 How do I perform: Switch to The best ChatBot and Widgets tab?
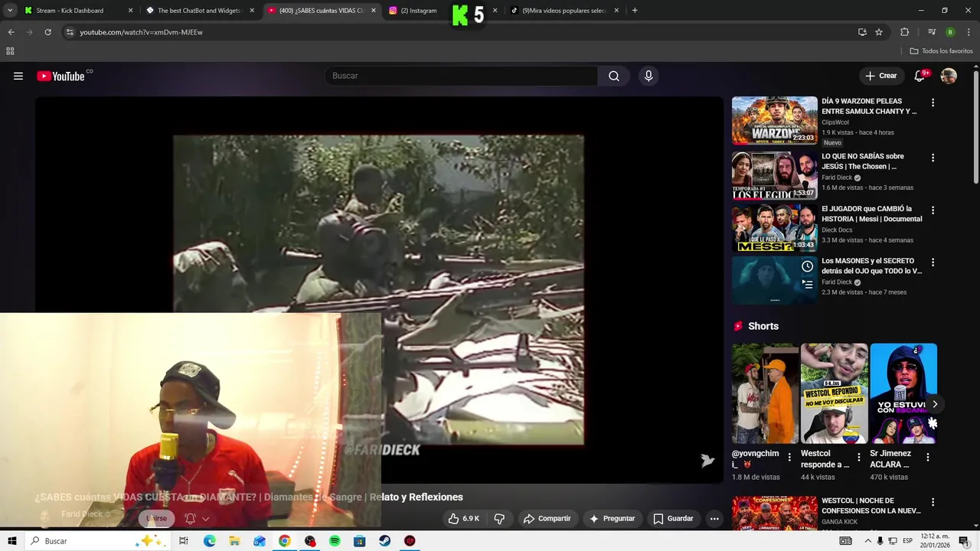click(199, 11)
